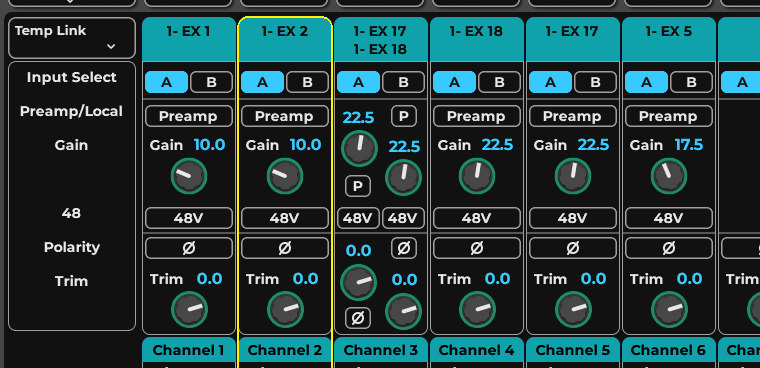Click the Channel 4 label
This screenshot has width=760, height=368.
coord(477,350)
